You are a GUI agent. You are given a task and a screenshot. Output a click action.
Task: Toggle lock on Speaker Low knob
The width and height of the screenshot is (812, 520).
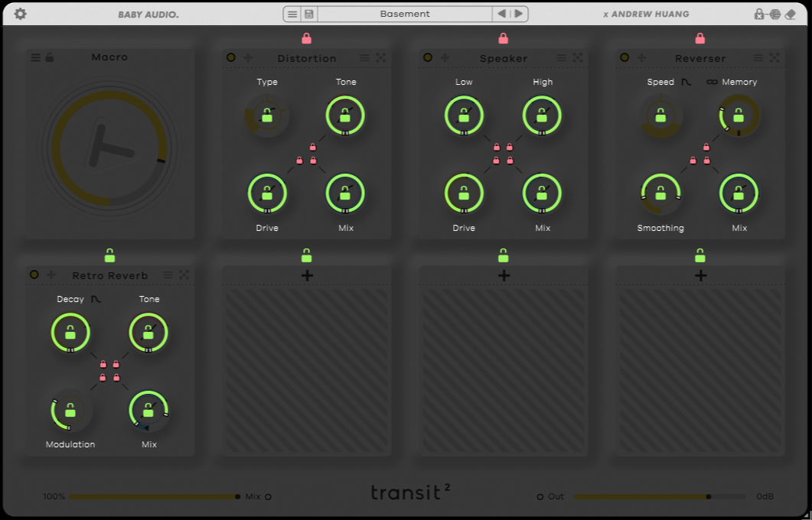point(464,115)
